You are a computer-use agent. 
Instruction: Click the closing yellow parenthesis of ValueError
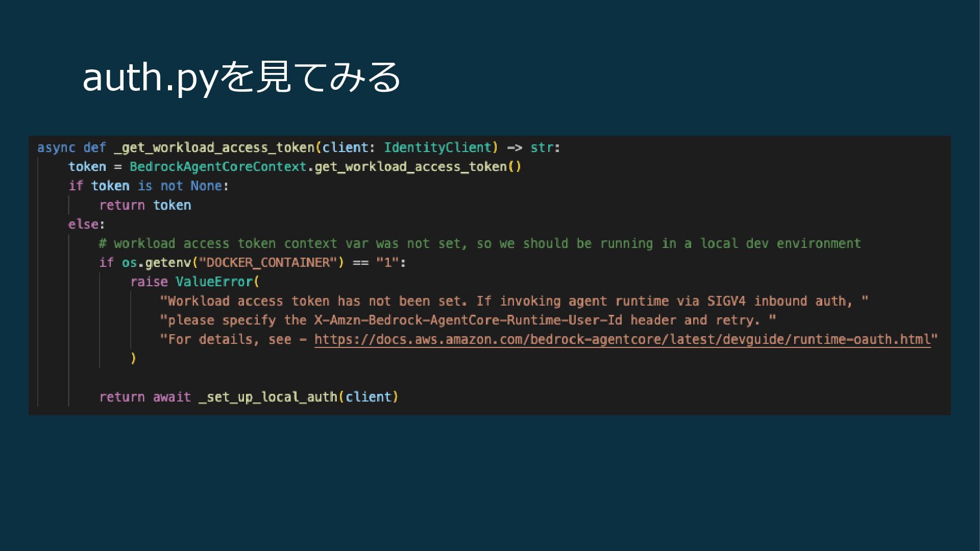click(133, 359)
